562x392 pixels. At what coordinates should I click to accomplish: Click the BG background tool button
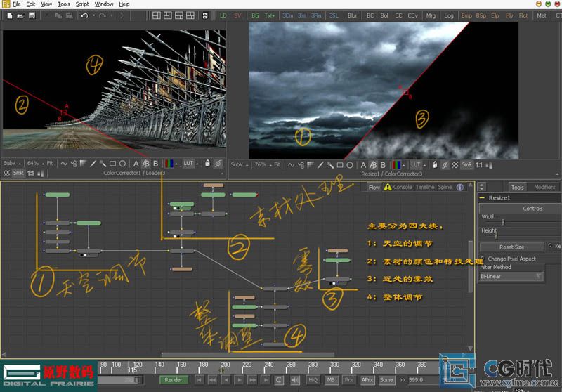click(255, 15)
